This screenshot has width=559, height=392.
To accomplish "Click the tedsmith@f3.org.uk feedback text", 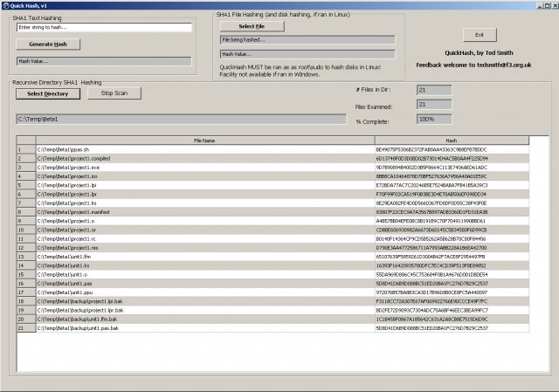I will click(504, 65).
